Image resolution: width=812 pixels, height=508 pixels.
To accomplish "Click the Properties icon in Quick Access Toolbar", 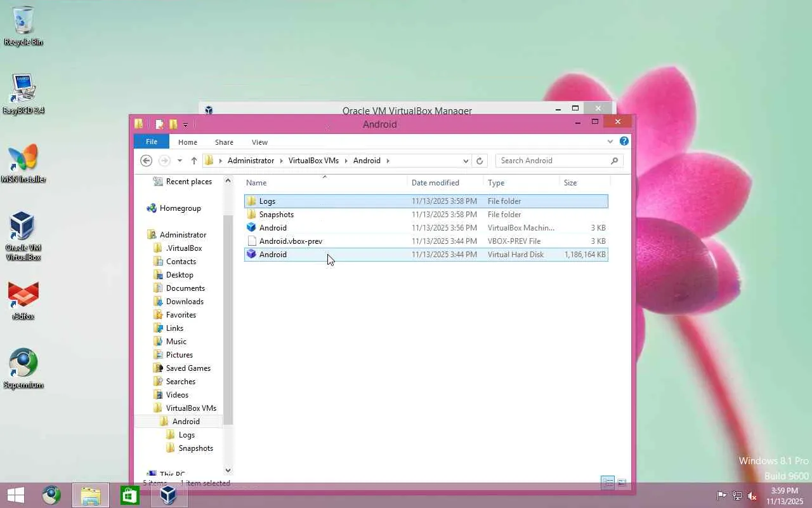I will tap(159, 124).
